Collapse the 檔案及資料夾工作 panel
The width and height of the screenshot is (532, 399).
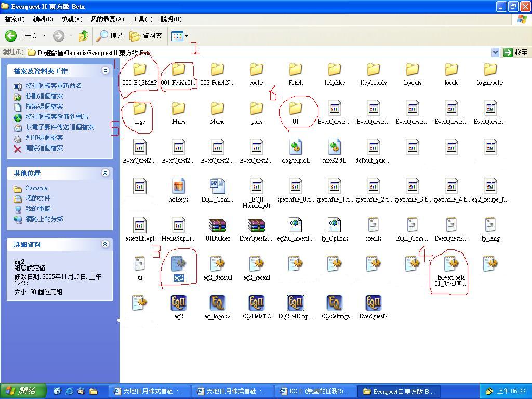(x=105, y=71)
